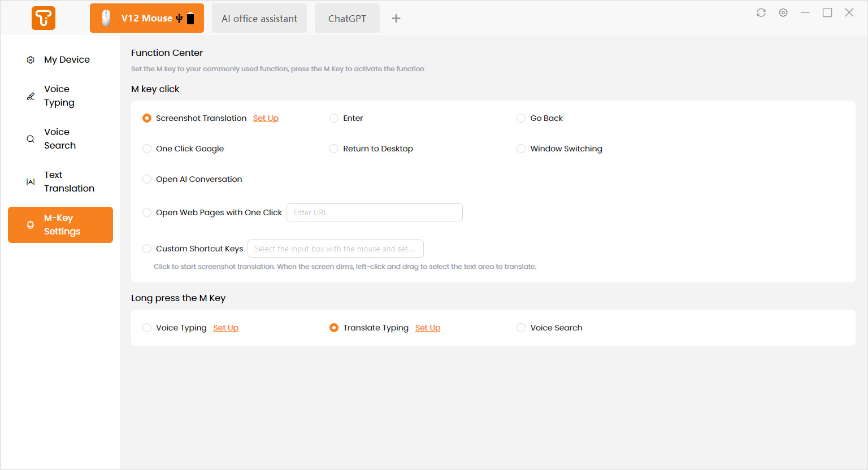This screenshot has width=868, height=470.
Task: Click the Voice Typing microphone icon
Action: pos(31,96)
